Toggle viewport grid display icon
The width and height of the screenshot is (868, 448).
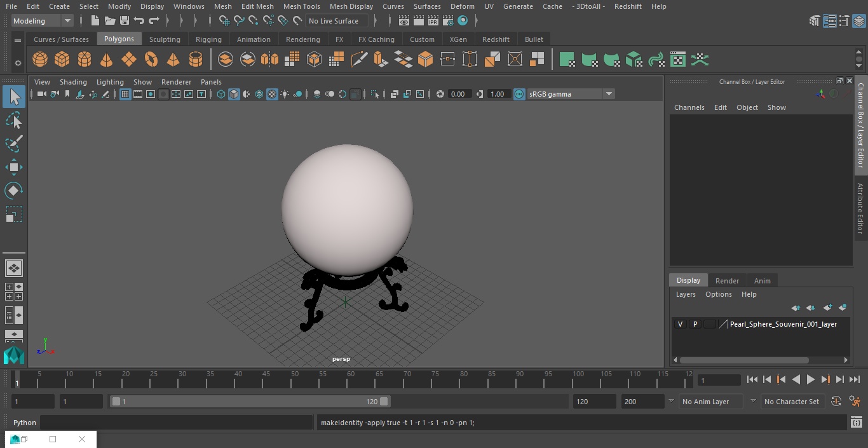point(125,94)
